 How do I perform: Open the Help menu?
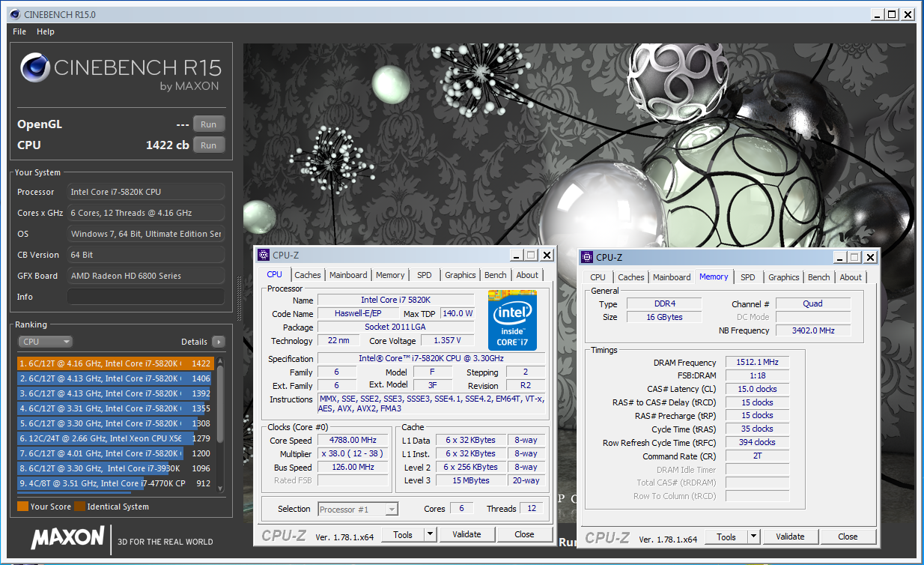46,31
